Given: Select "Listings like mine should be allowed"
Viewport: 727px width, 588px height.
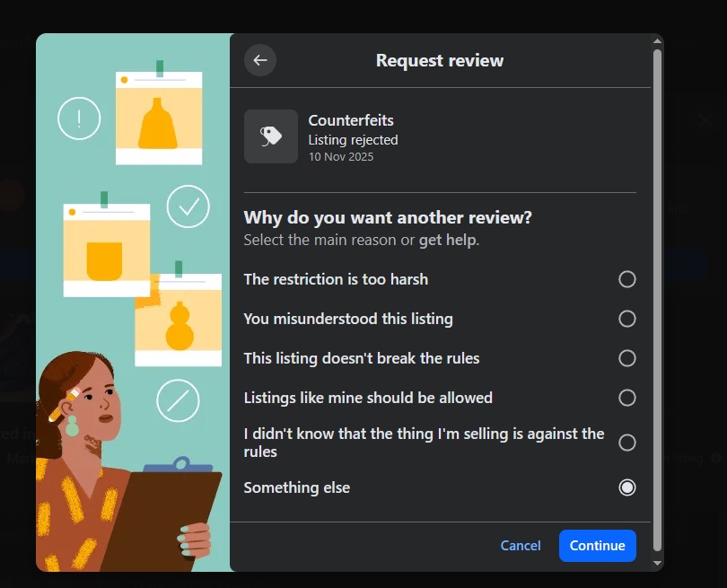Looking at the screenshot, I should click(x=626, y=398).
